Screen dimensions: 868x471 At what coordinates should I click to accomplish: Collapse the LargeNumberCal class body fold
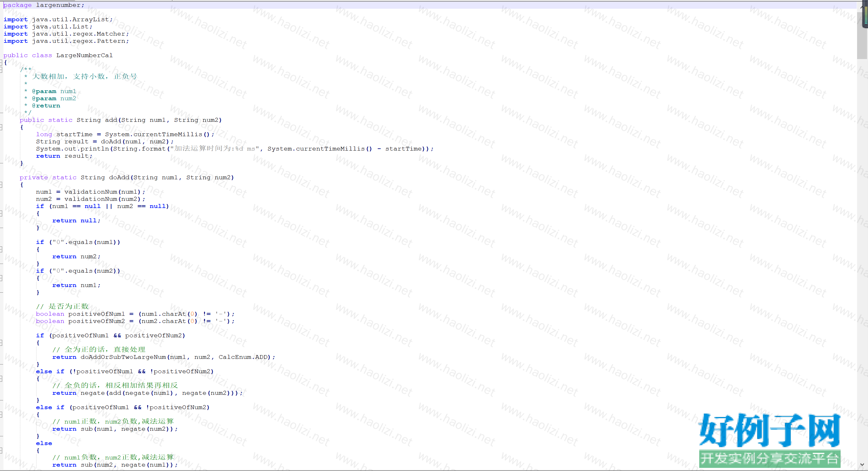coord(1,63)
